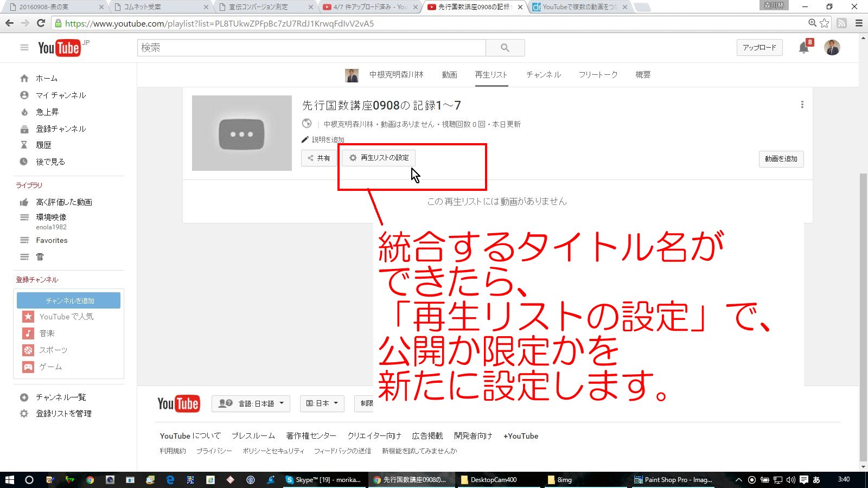Open Skype from taskbar
The width and height of the screenshot is (868, 488).
click(323, 480)
